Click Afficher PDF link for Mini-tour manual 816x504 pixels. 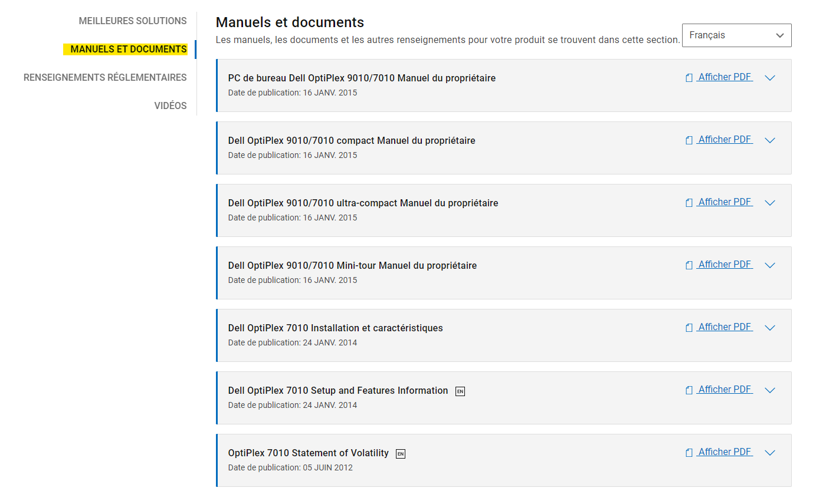(x=725, y=265)
